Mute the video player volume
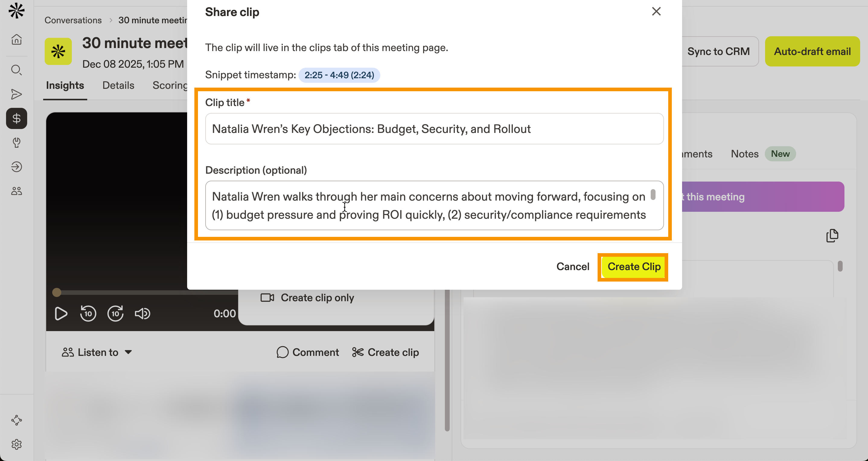 [x=142, y=313]
